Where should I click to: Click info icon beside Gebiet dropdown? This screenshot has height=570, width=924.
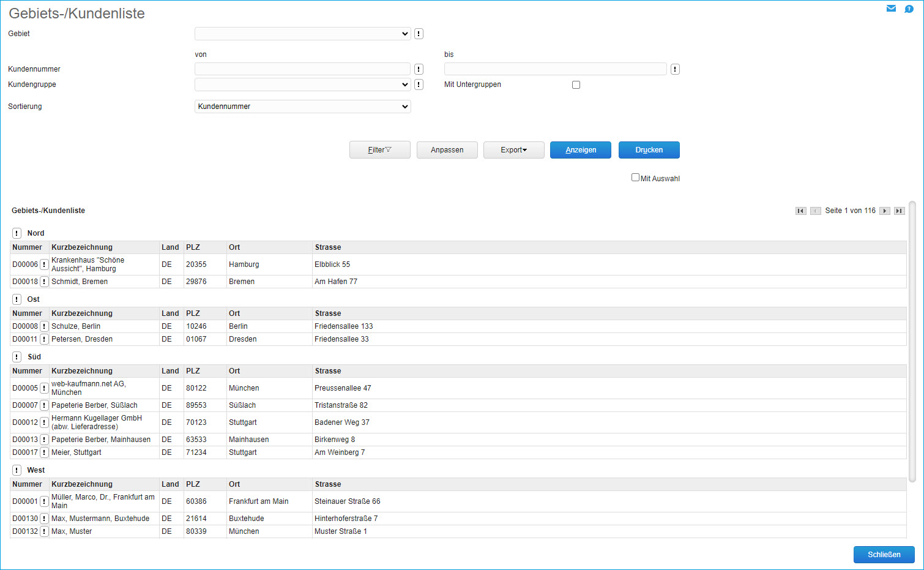click(x=419, y=34)
